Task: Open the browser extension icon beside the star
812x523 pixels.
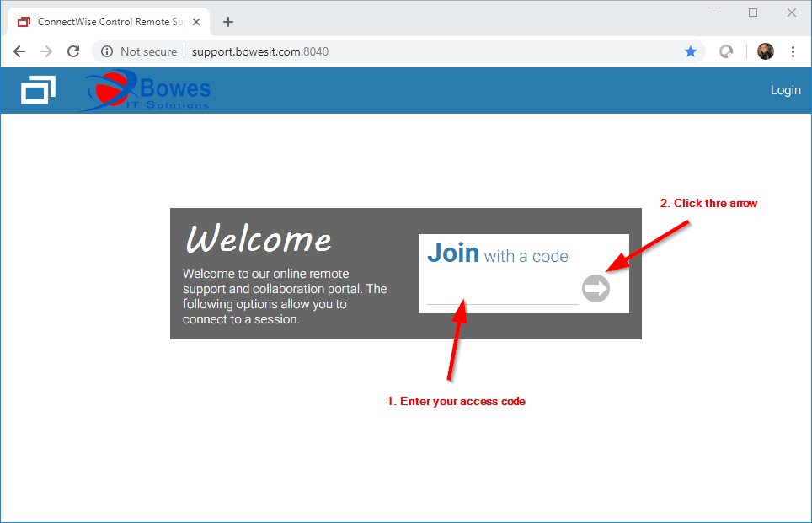Action: pos(726,51)
